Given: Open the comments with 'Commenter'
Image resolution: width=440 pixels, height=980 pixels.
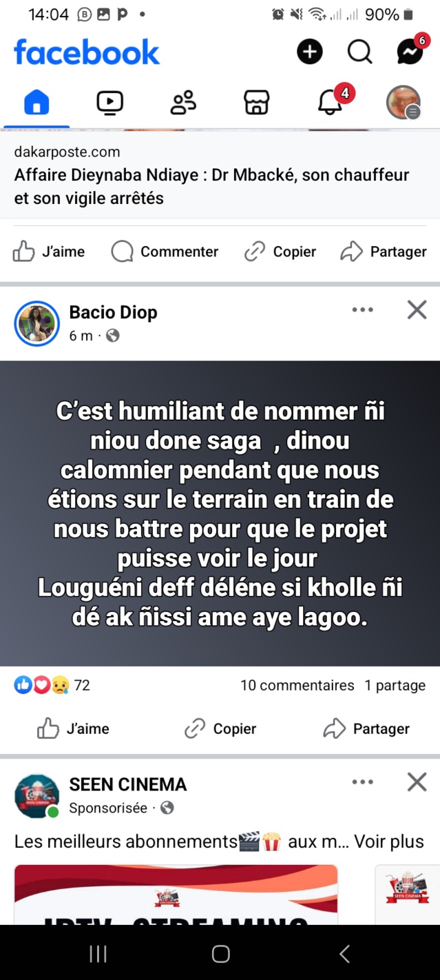Looking at the screenshot, I should tap(164, 252).
